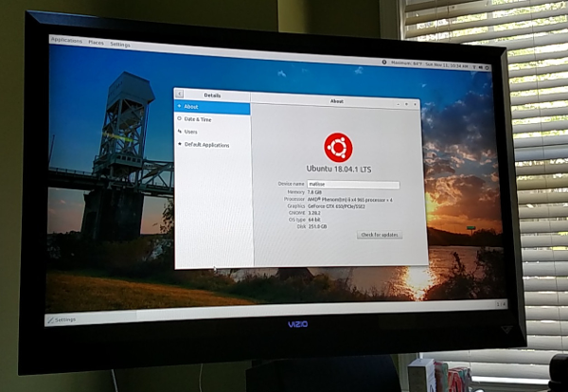Viewport: 568px width, 392px height.
Task: Open the Places menu in the top bar
Action: point(96,43)
